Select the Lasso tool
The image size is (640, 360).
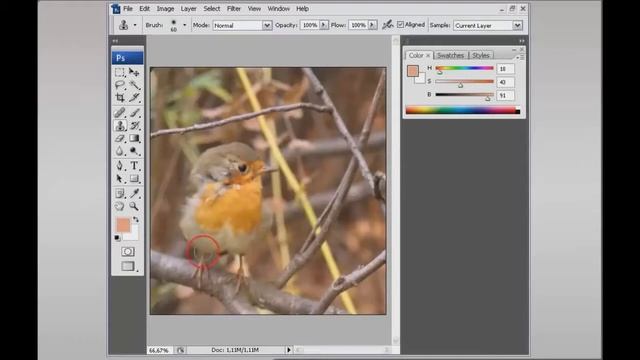(120, 85)
